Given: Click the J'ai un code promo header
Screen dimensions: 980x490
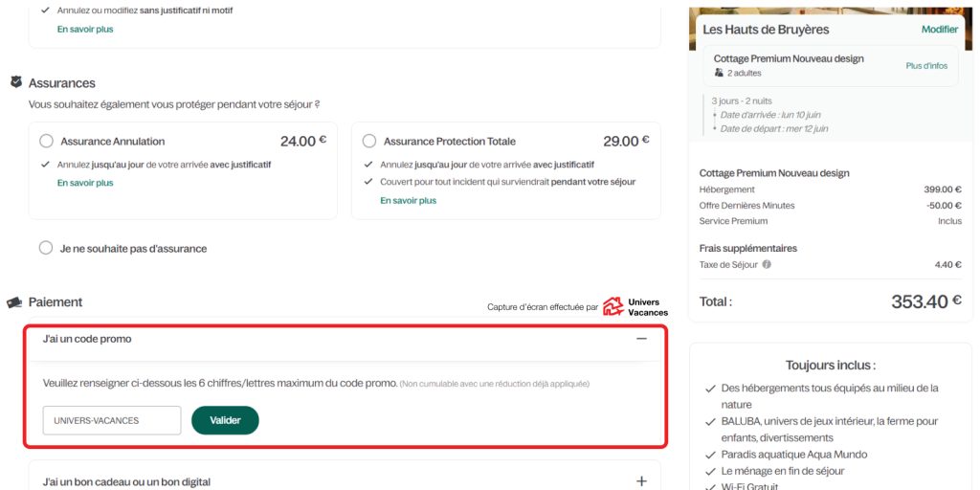Looking at the screenshot, I should pos(87,339).
